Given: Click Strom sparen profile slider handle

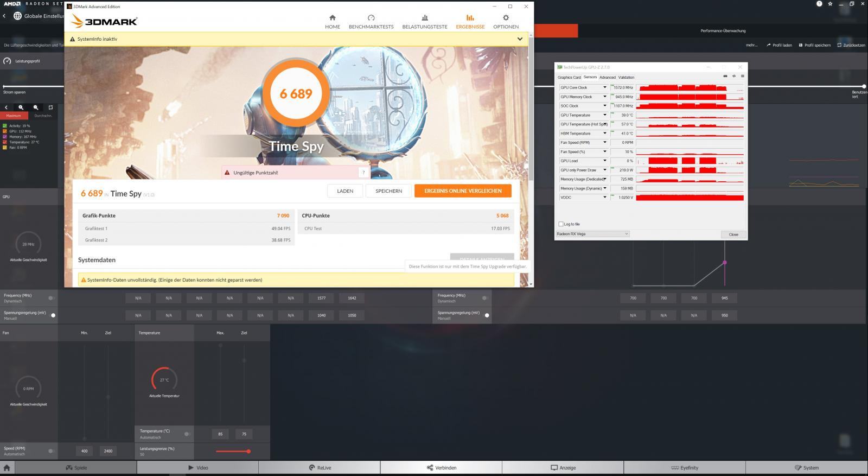Looking at the screenshot, I should pyautogui.click(x=4, y=86).
